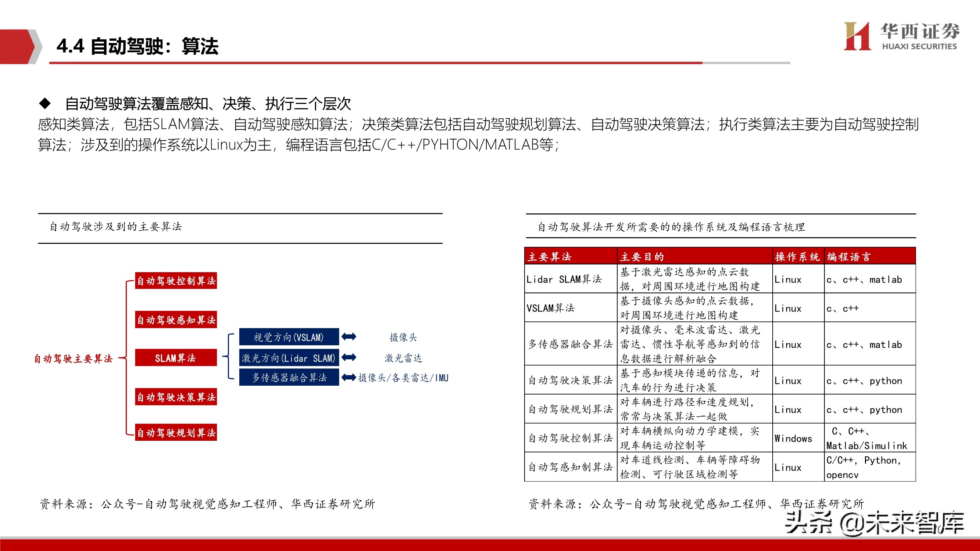Click the SLAM算法 node

click(x=176, y=357)
